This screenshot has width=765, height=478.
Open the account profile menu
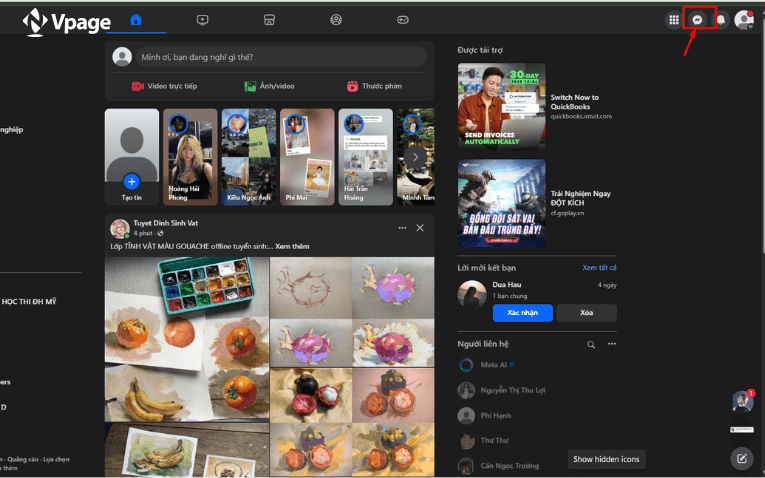tap(744, 20)
